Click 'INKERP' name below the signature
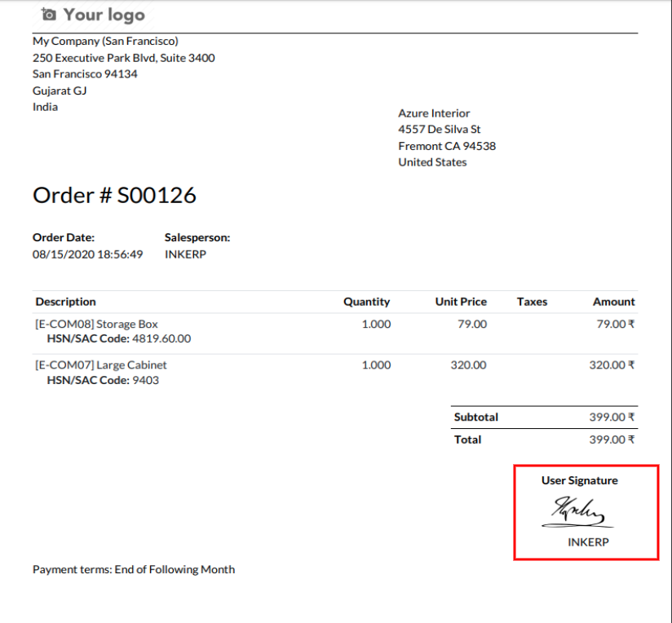 pyautogui.click(x=588, y=542)
